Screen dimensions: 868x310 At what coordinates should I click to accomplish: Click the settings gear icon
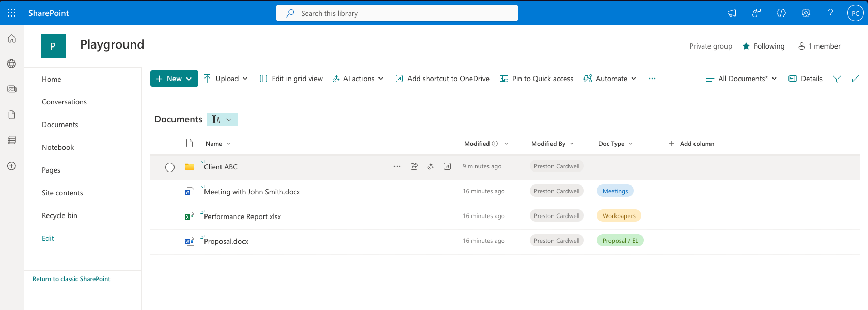coord(806,13)
